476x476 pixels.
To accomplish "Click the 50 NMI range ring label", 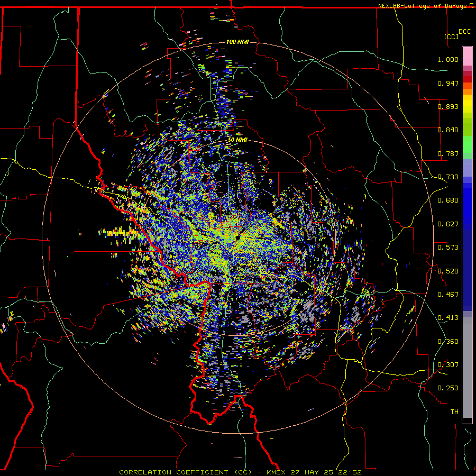I will pos(237,140).
